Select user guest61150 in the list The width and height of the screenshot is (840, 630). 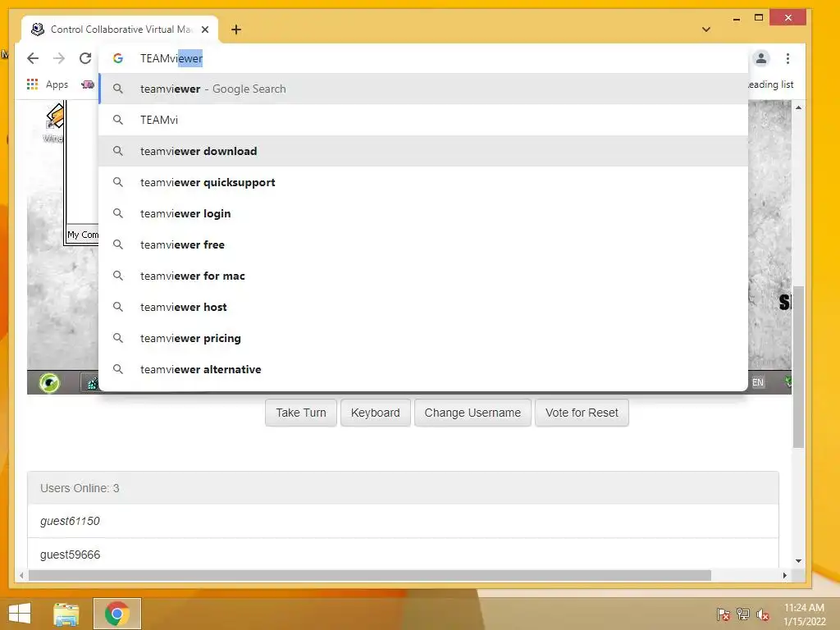click(403, 521)
